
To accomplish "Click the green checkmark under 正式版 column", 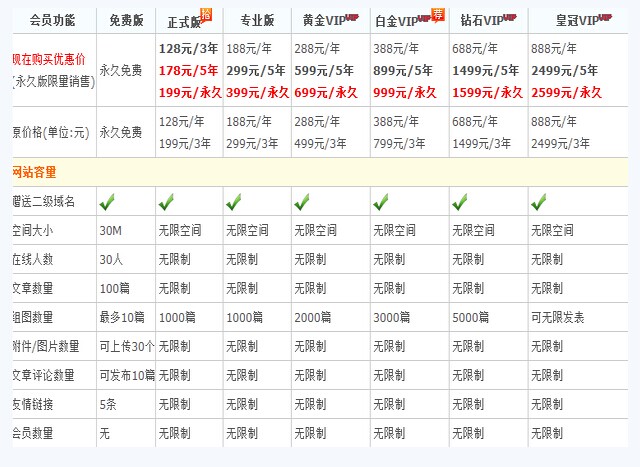I will pyautogui.click(x=166, y=202).
